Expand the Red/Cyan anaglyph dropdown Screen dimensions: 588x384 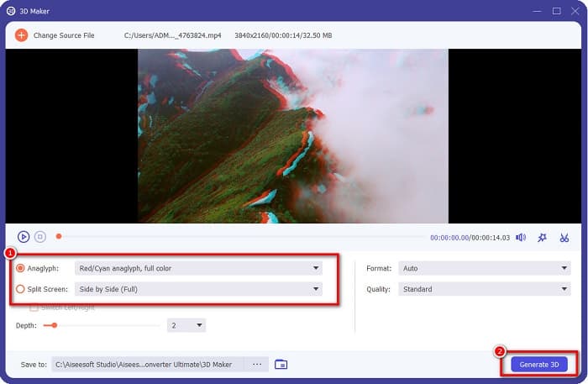(198, 269)
